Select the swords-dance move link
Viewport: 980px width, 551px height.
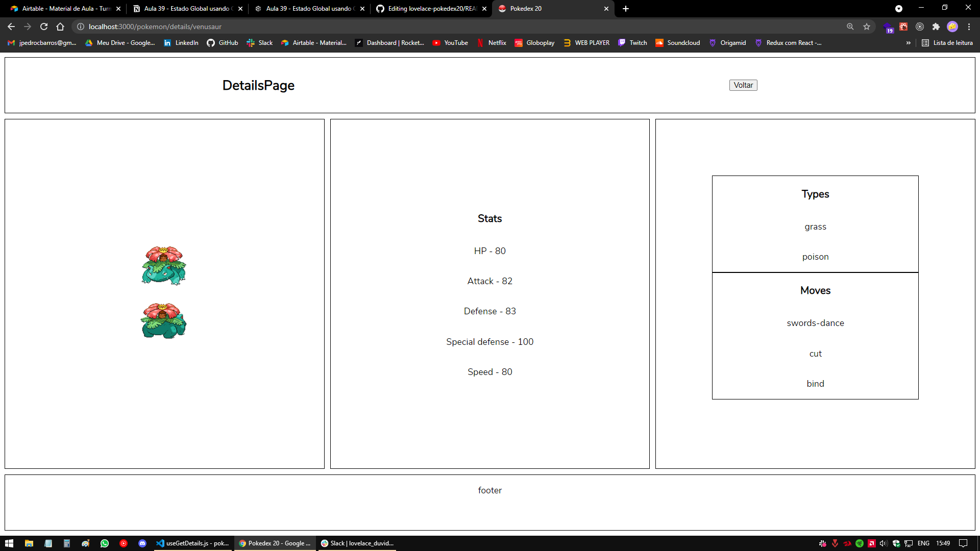(x=815, y=322)
